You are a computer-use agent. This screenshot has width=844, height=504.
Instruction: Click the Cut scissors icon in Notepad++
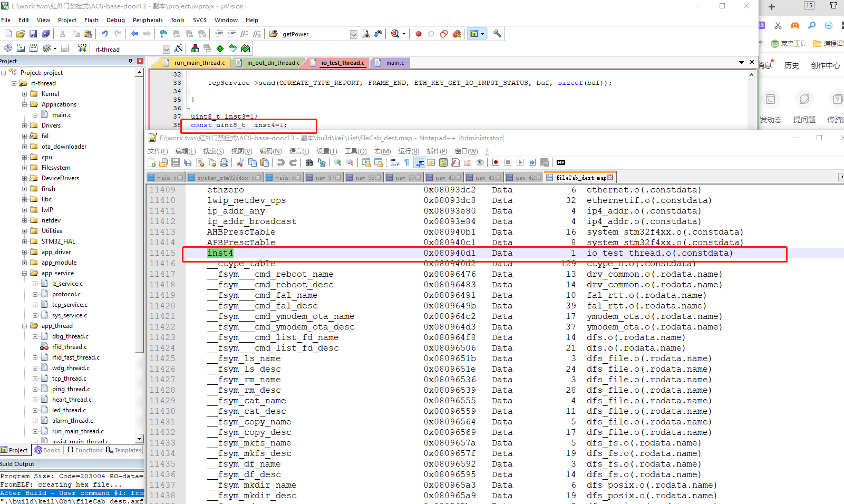tap(240, 162)
